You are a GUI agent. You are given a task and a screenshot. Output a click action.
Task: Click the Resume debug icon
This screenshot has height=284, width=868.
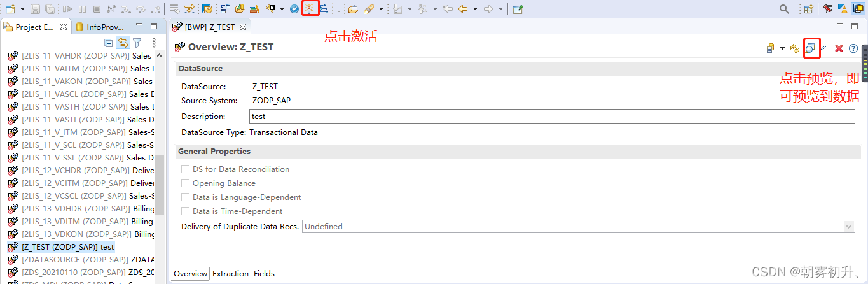(x=68, y=9)
